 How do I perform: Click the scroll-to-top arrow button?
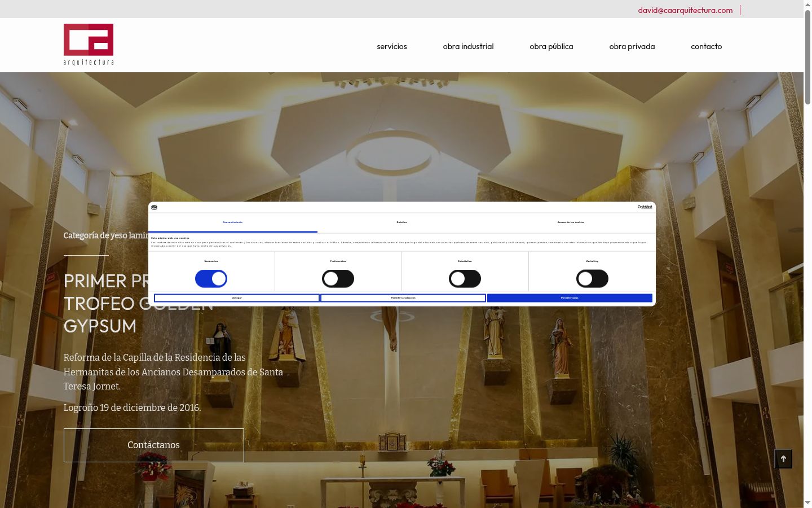pos(783,459)
